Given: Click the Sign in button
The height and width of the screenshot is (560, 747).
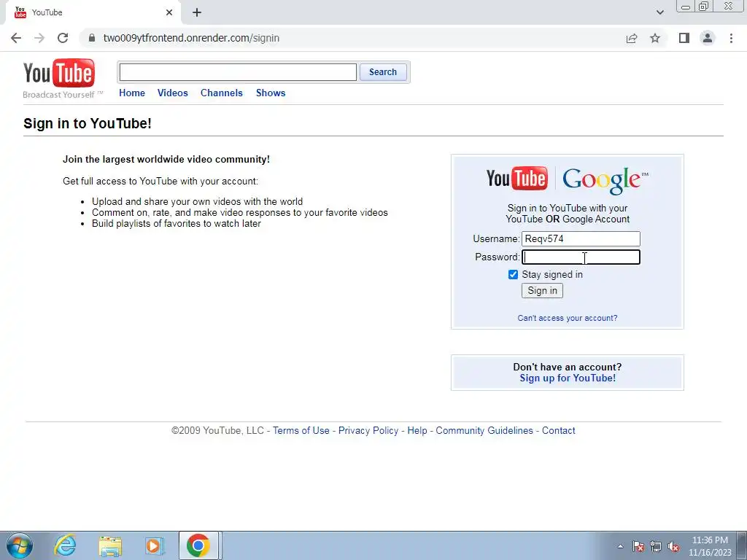Looking at the screenshot, I should (x=542, y=290).
